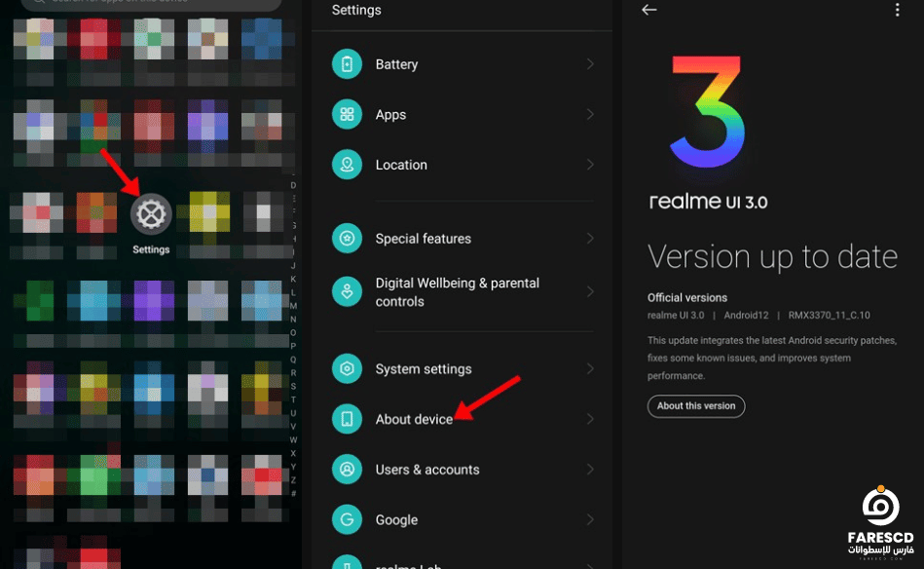Expand the Location row chevron

(x=590, y=165)
